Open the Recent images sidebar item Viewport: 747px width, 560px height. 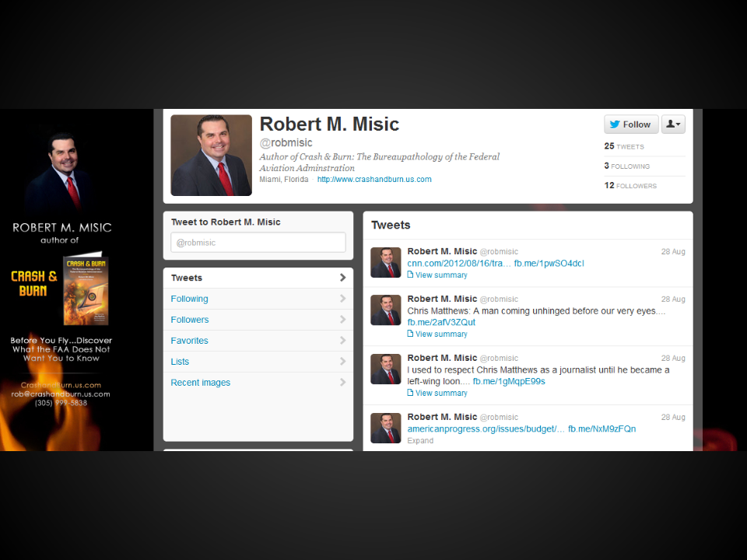258,383
